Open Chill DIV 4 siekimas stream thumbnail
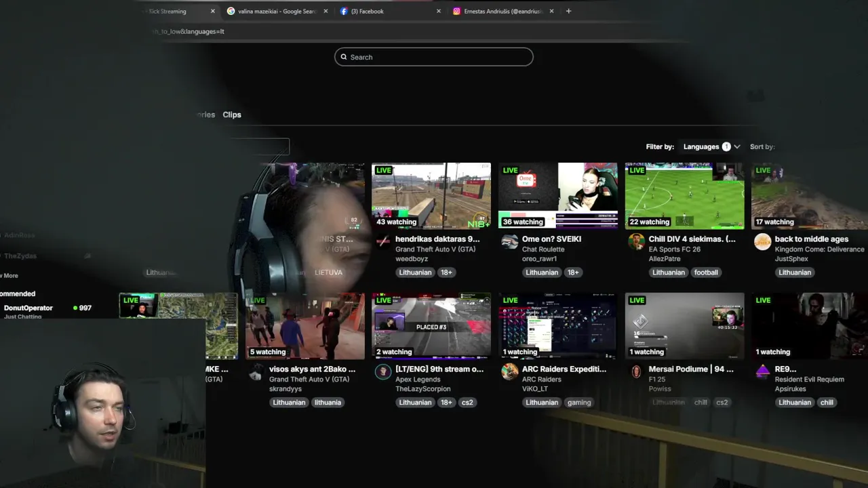 (684, 196)
